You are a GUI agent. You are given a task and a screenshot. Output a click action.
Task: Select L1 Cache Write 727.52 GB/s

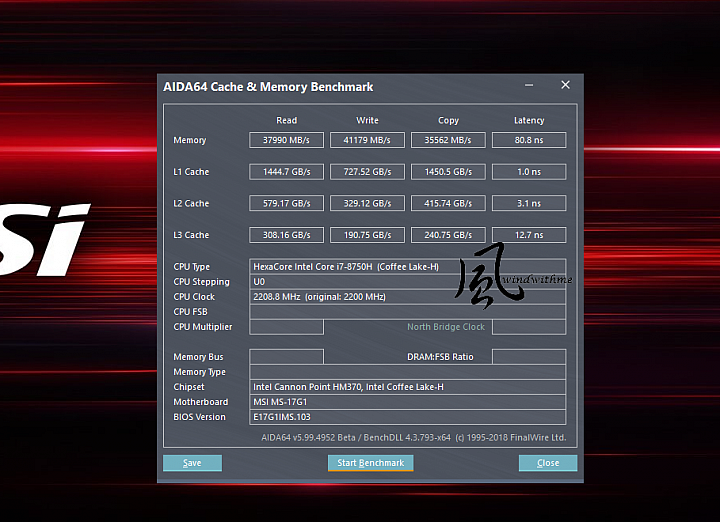[367, 172]
